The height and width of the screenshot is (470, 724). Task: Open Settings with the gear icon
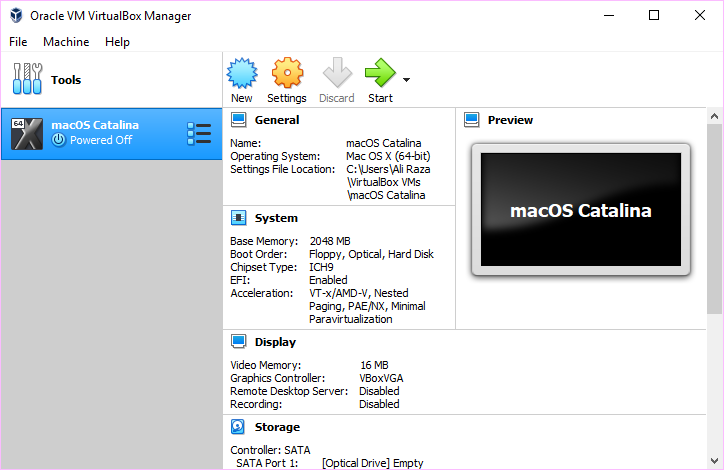(287, 74)
